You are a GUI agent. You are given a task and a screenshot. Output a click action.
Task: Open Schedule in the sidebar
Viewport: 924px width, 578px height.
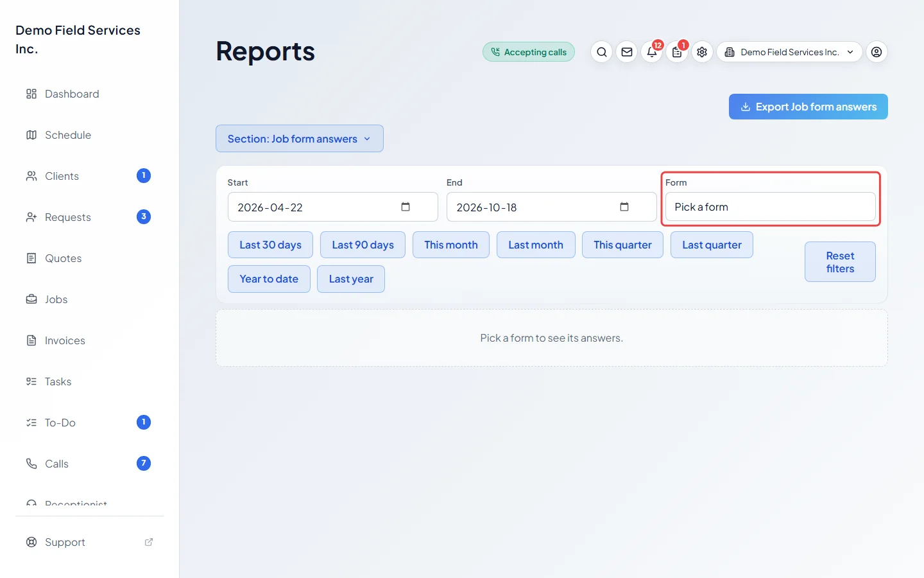pos(90,135)
